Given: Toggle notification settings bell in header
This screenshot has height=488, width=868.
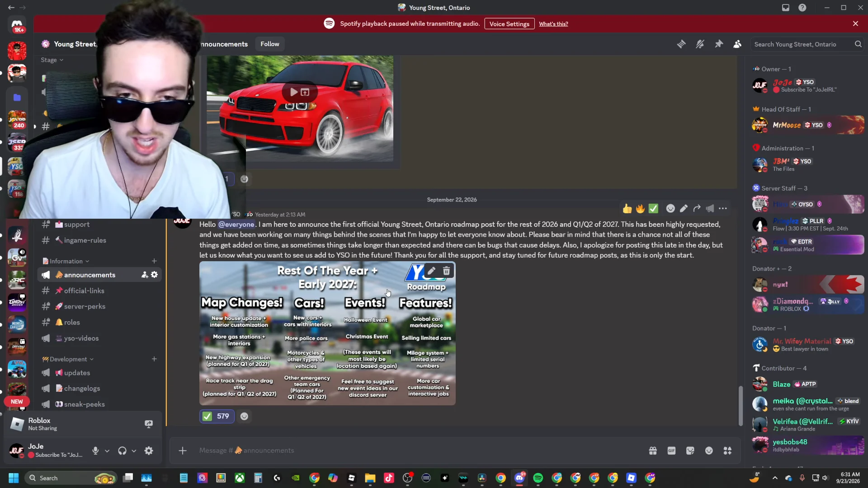Looking at the screenshot, I should [x=700, y=44].
